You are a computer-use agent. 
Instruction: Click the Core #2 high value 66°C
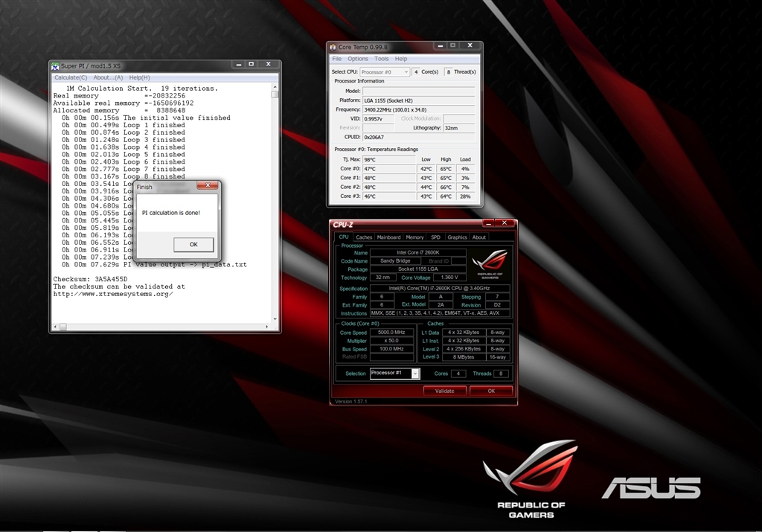[446, 187]
